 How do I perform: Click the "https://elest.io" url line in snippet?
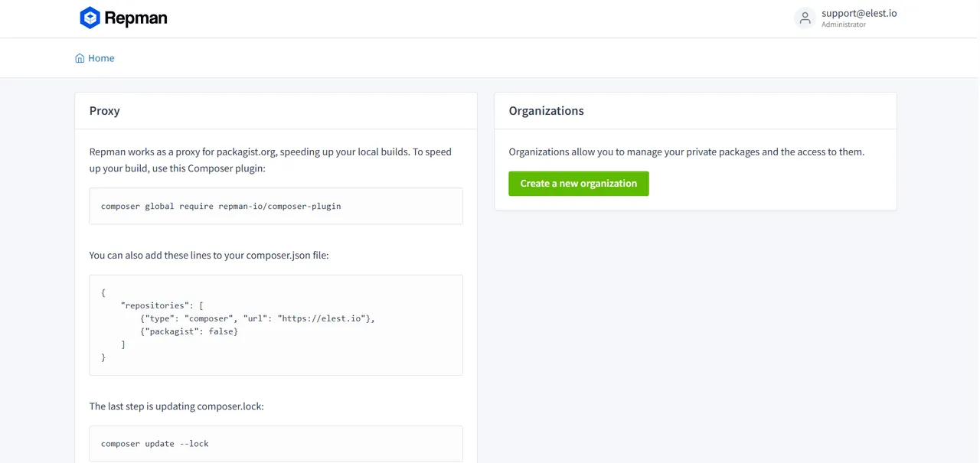click(x=258, y=318)
